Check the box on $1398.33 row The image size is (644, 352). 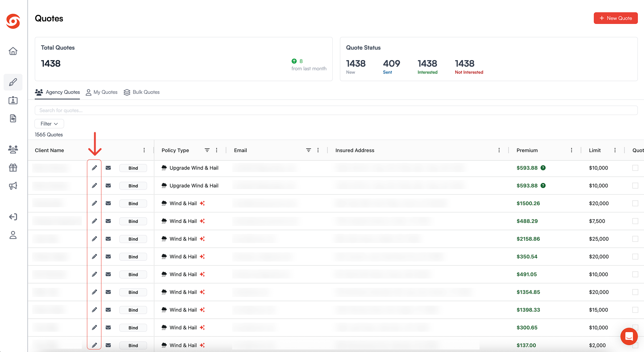coord(635,310)
